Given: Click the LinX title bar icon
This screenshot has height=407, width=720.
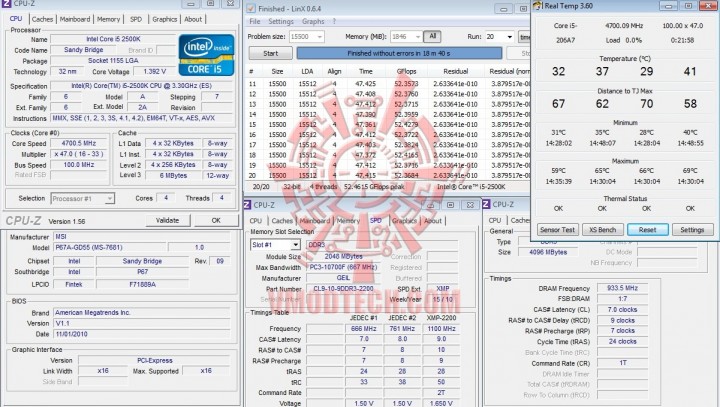Looking at the screenshot, I should [x=251, y=8].
